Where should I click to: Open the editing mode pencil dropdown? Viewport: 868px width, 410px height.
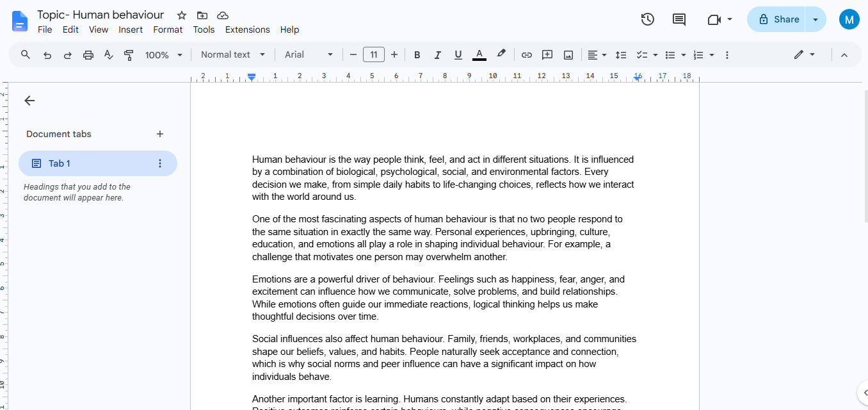tap(805, 55)
